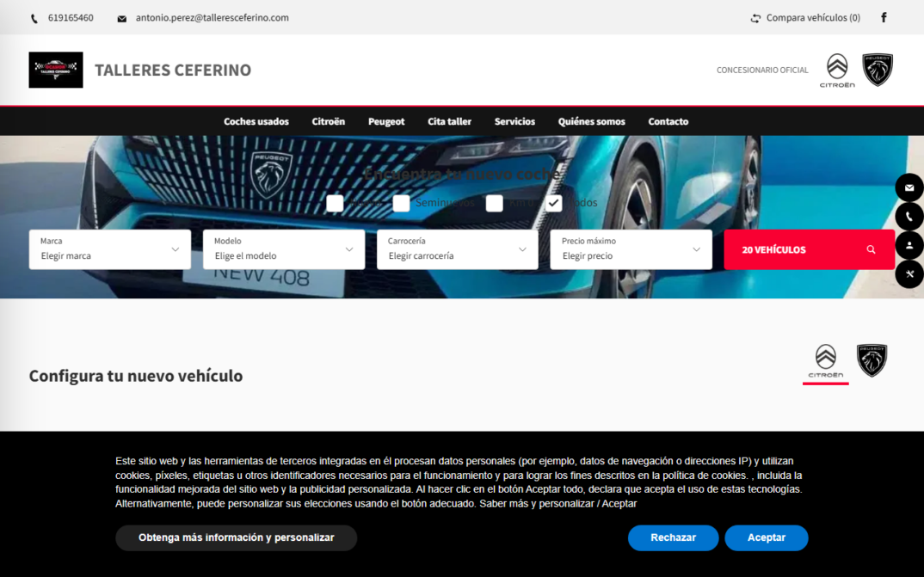
Task: Check the Seminuevos checkbox
Action: [401, 203]
